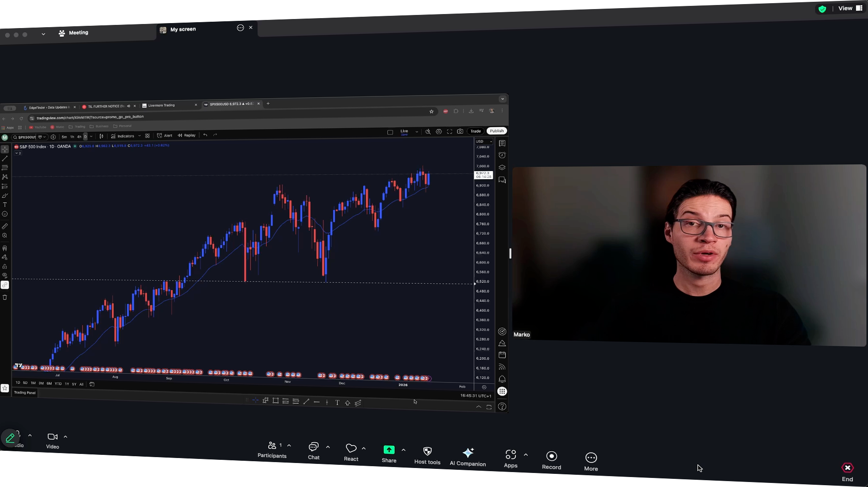This screenshot has height=487, width=868.
Task: Open alerts clock icon on right sidebar
Action: pyautogui.click(x=502, y=155)
